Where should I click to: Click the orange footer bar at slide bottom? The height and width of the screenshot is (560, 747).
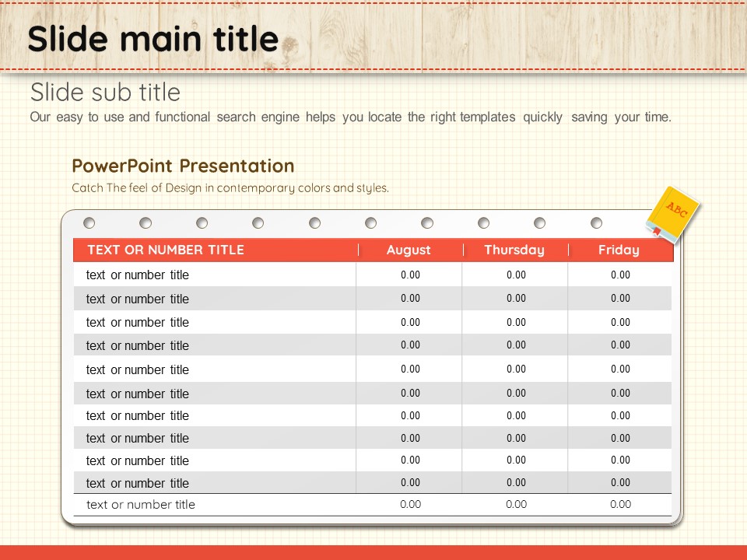point(373,552)
